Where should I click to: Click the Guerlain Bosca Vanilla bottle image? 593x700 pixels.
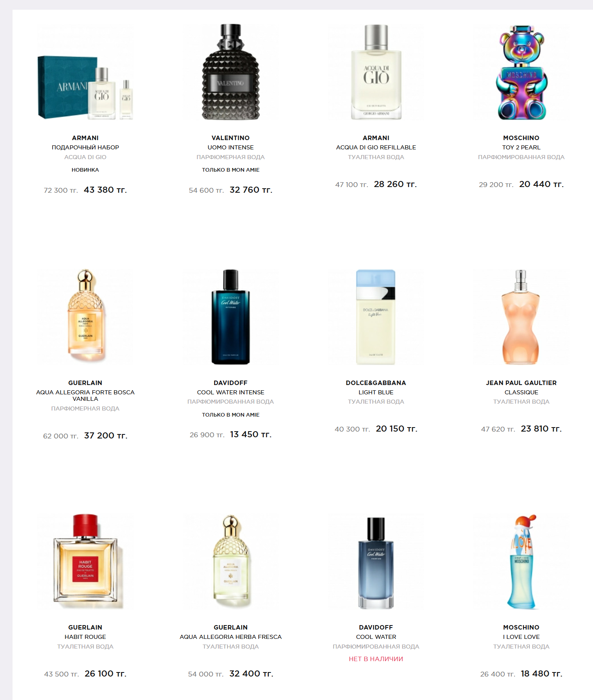tap(85, 317)
